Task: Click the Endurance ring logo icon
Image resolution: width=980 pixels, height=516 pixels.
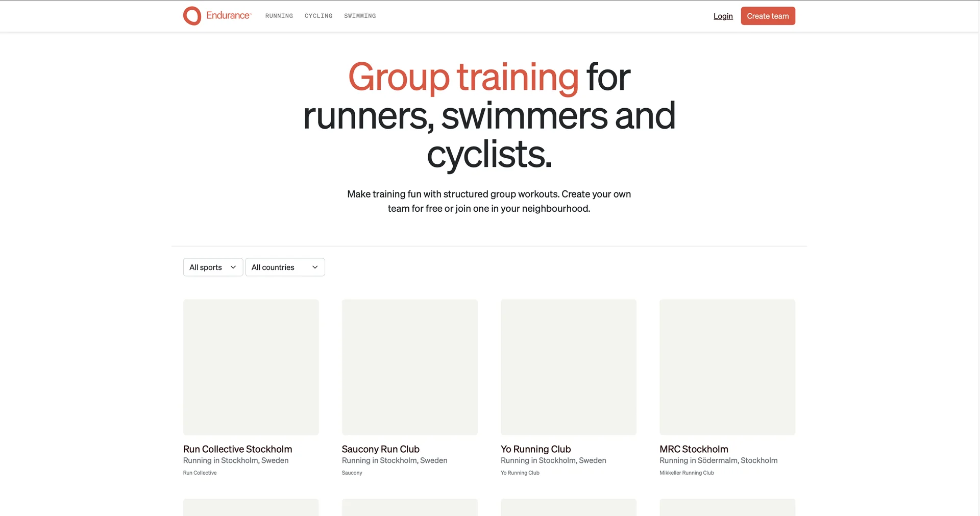Action: [x=192, y=16]
